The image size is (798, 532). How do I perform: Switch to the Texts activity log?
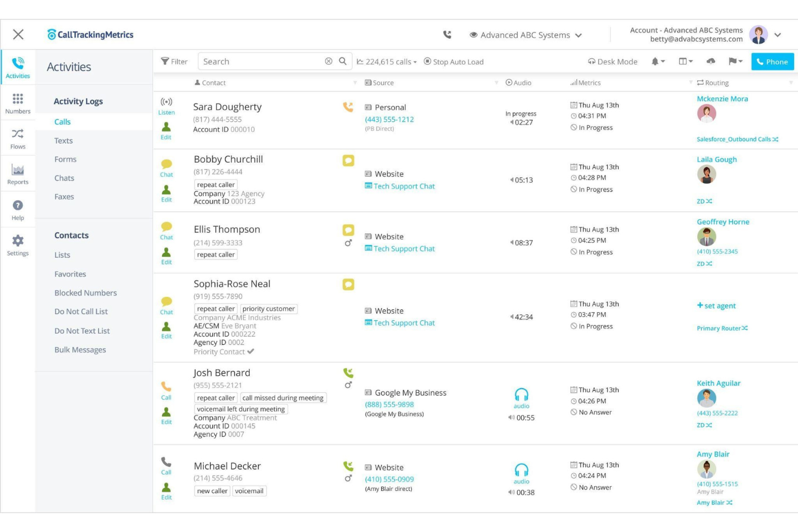pos(64,141)
